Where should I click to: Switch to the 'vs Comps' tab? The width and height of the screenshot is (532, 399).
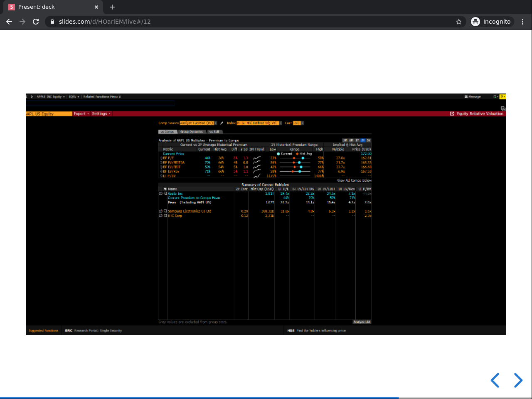167,132
